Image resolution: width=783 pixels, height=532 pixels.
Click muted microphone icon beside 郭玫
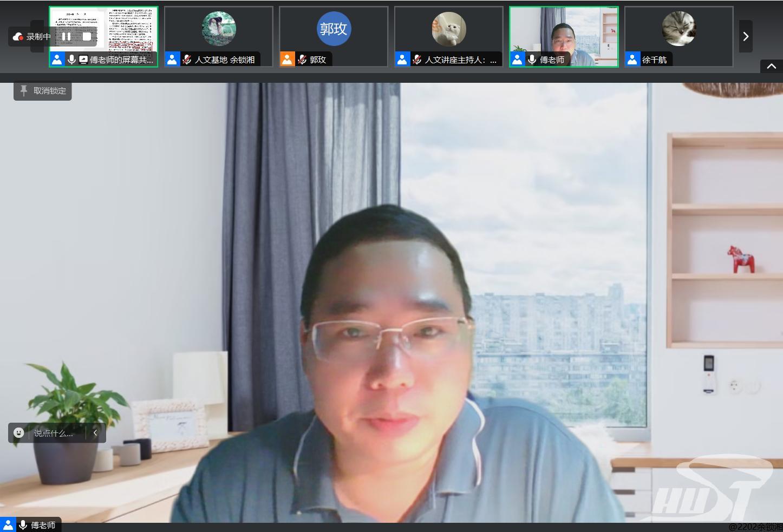[302, 60]
